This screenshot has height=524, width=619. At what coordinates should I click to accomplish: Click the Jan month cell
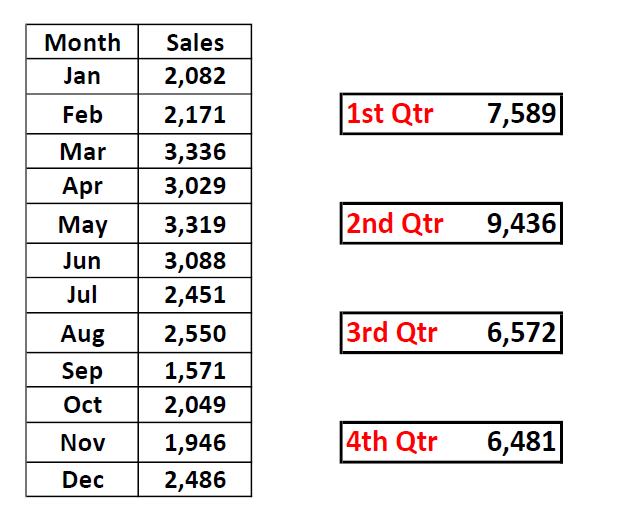point(82,76)
